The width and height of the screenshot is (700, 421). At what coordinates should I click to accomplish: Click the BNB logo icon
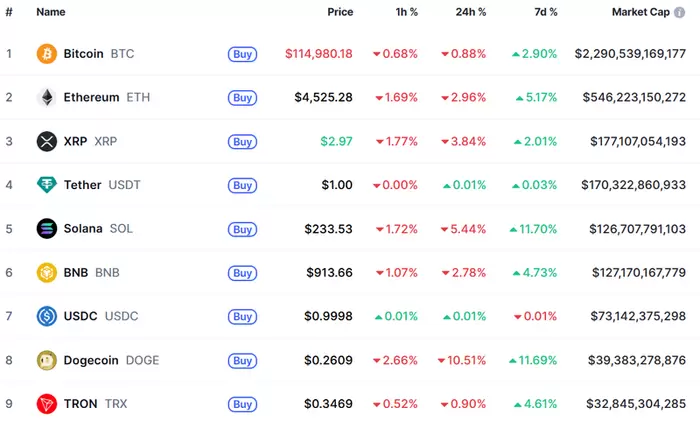[x=46, y=272]
